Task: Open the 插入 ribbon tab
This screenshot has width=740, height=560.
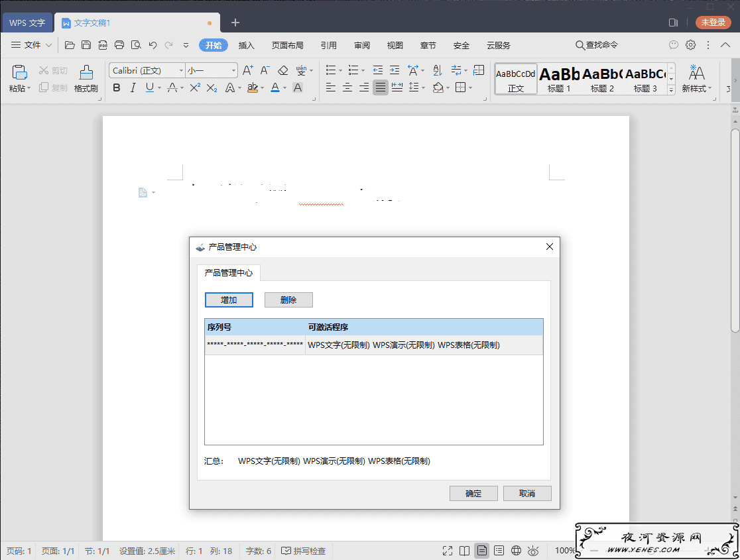Action: pyautogui.click(x=247, y=45)
